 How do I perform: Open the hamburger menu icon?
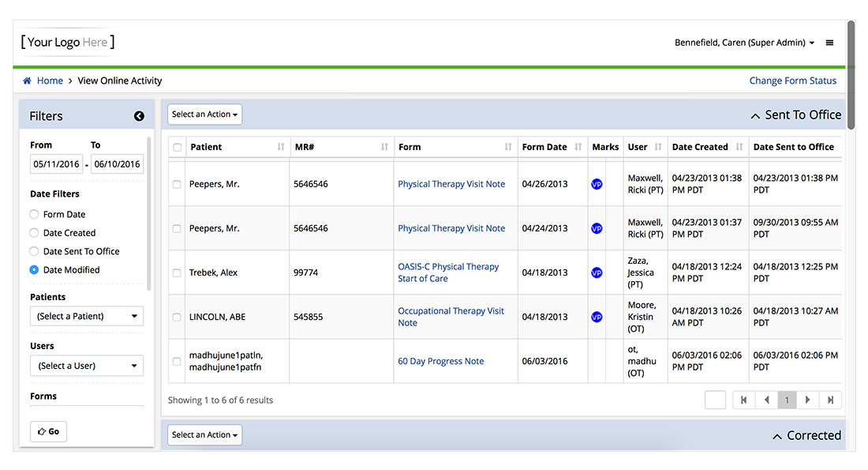[x=829, y=43]
